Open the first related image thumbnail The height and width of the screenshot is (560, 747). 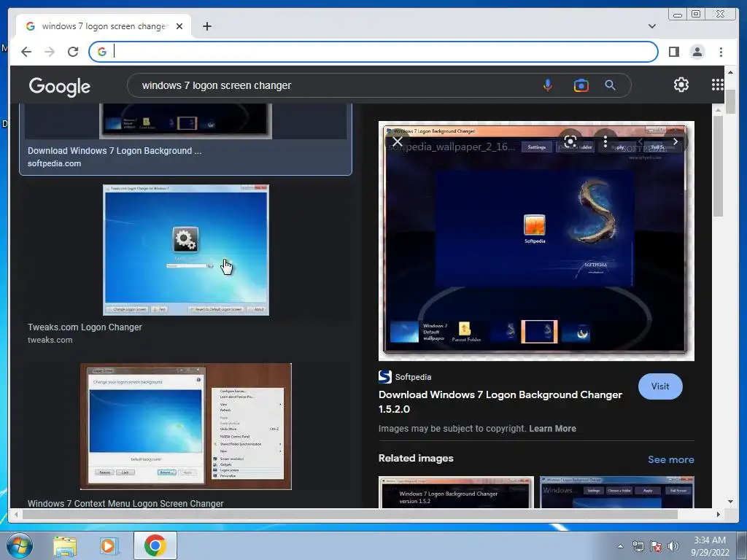(456, 492)
